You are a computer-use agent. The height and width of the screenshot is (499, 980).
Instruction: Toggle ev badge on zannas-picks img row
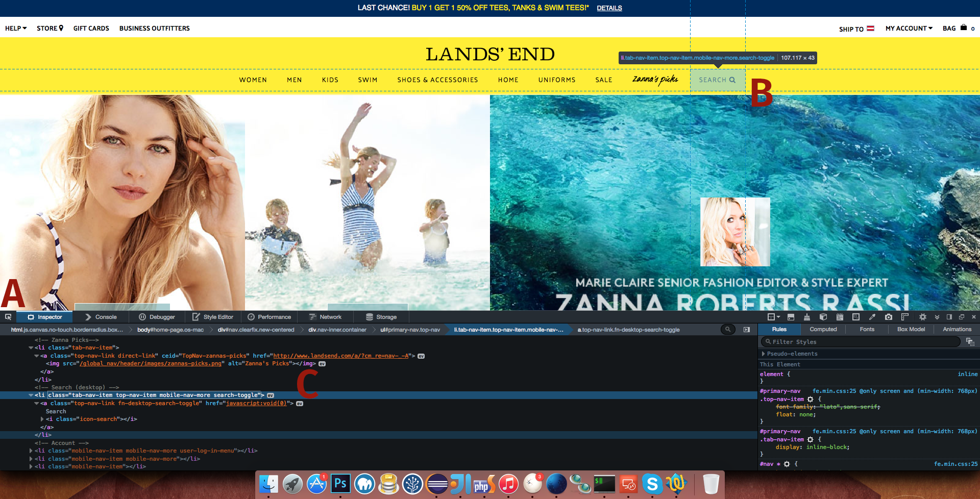(322, 364)
